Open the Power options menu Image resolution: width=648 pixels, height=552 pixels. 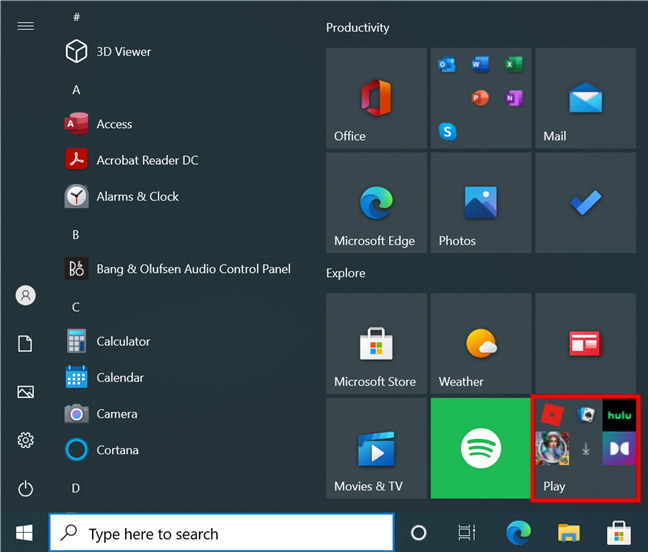coord(26,489)
